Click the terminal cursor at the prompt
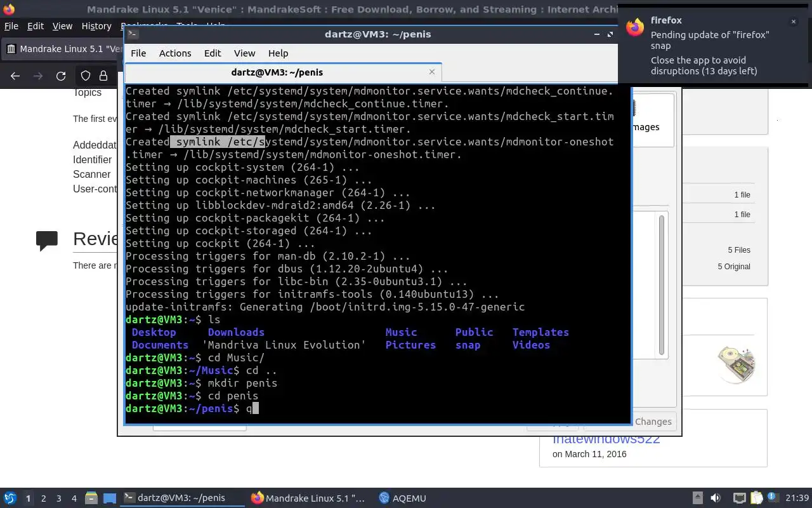 tap(256, 408)
